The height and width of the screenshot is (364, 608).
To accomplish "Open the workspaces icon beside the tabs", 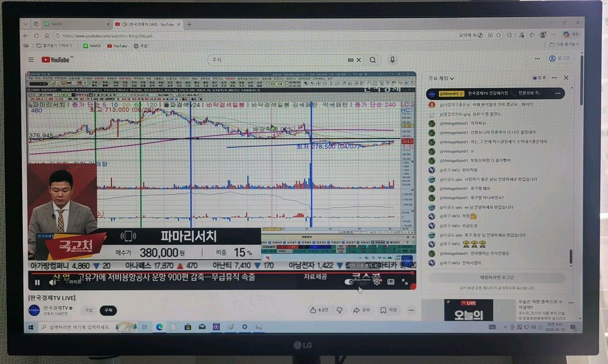I will (x=36, y=24).
